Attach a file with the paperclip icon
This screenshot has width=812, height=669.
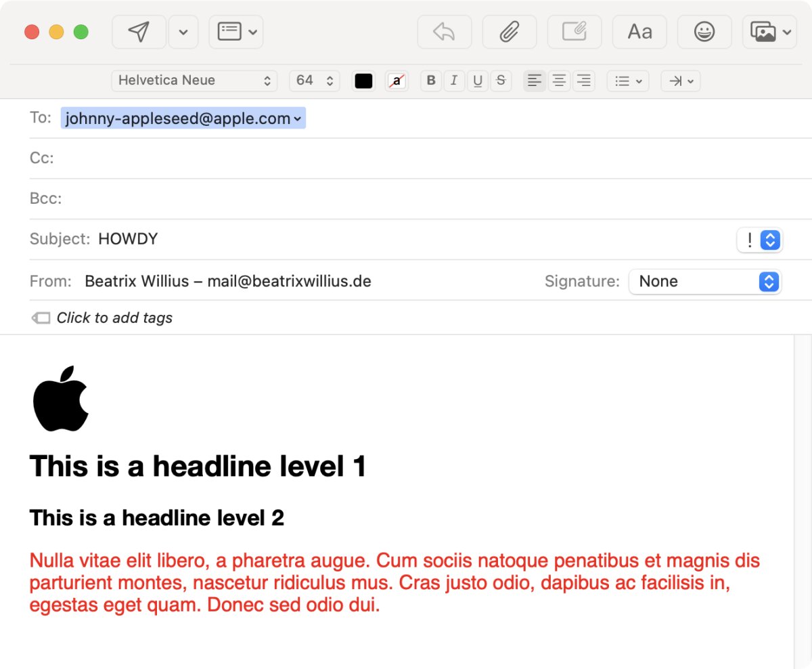click(x=509, y=32)
